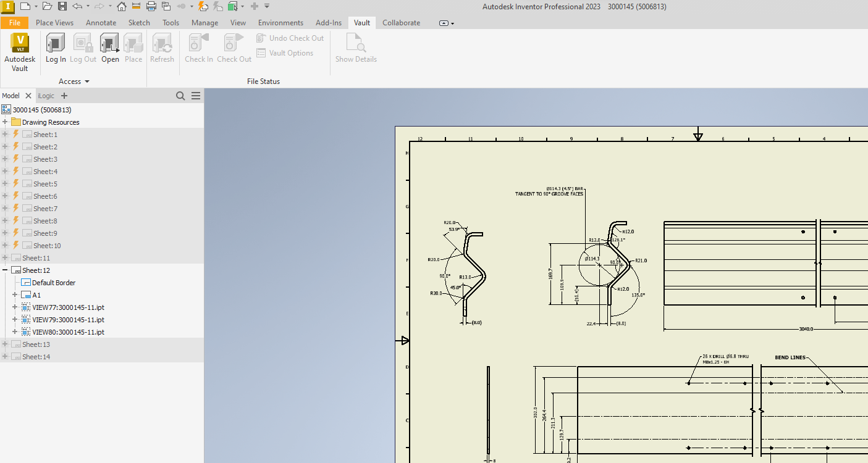The height and width of the screenshot is (463, 868).
Task: Open a file using the folder icon
Action: click(47, 6)
